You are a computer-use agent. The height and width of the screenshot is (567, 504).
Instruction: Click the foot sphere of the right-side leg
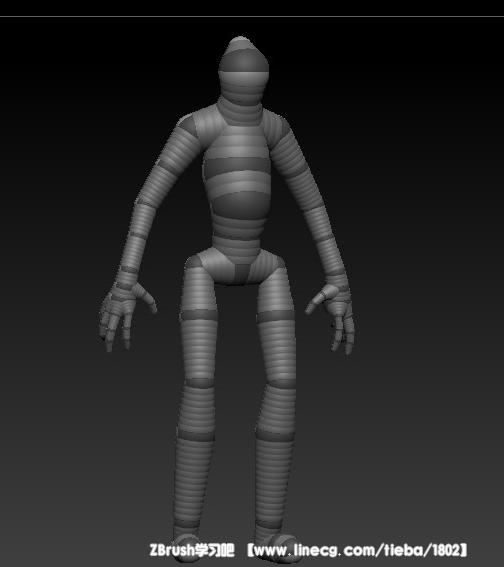pyautogui.click(x=286, y=548)
